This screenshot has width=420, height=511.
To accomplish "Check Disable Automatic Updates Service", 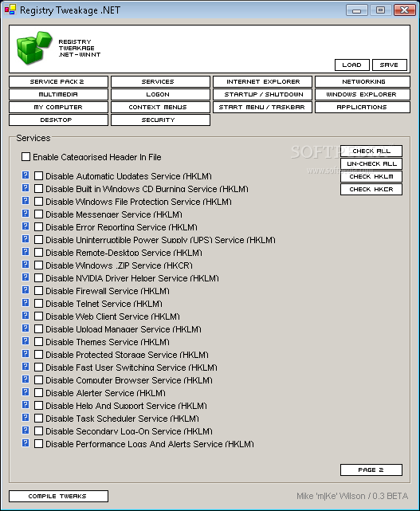I will click(38, 176).
